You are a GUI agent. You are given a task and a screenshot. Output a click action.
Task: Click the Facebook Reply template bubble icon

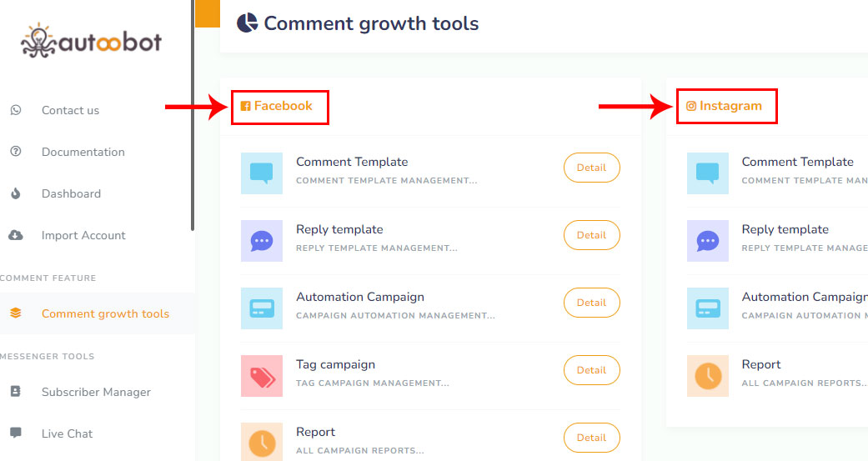262,241
